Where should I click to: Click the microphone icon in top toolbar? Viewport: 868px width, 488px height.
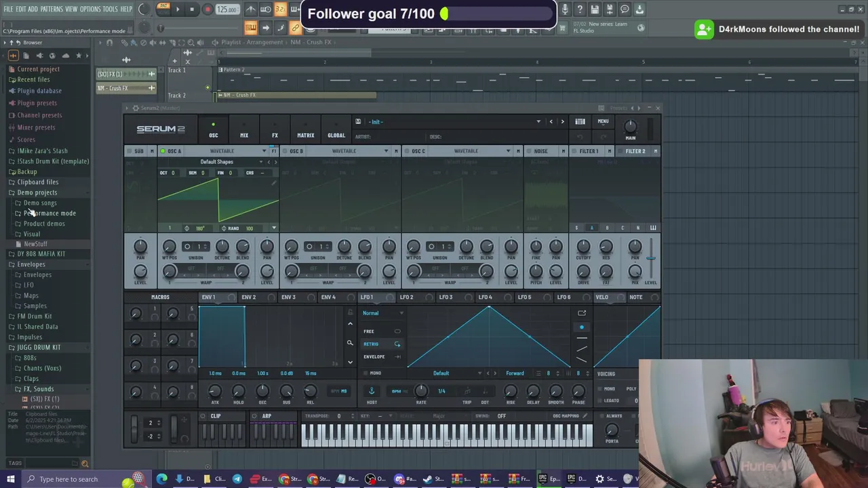pos(565,9)
